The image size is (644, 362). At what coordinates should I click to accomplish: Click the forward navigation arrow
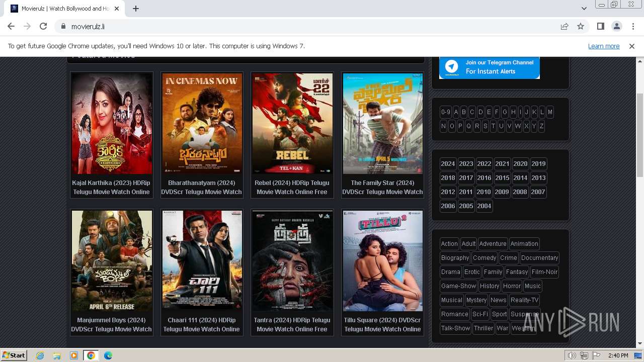[27, 26]
